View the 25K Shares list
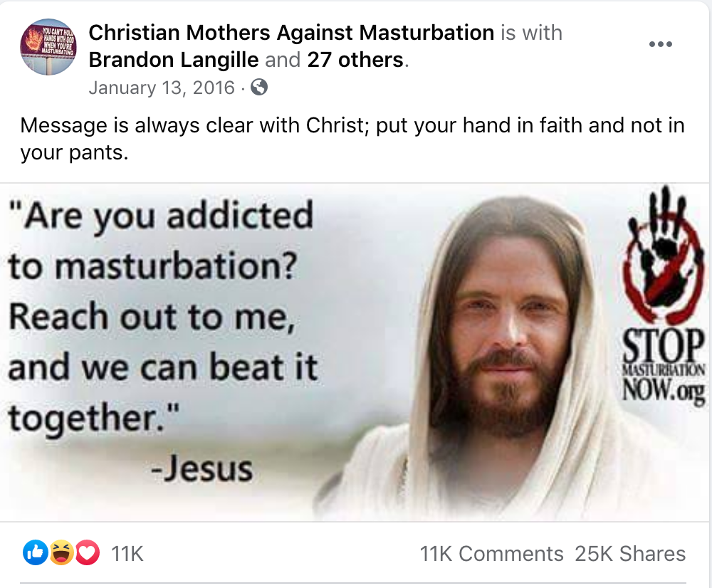Screen dimensions: 712x588 (630, 554)
